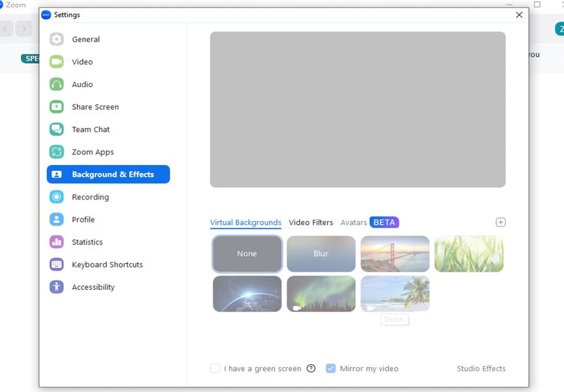Pick the Golden Gate Bridge background
This screenshot has width=564, height=392.
(395, 254)
